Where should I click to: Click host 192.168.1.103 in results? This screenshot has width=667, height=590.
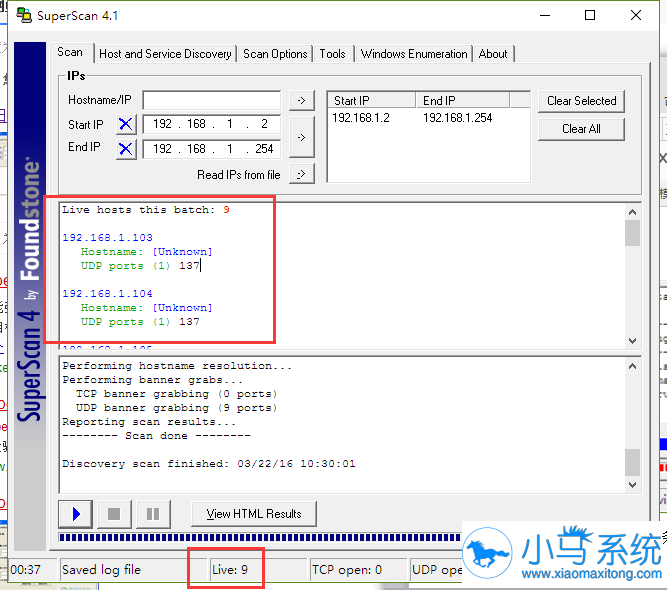click(x=108, y=237)
